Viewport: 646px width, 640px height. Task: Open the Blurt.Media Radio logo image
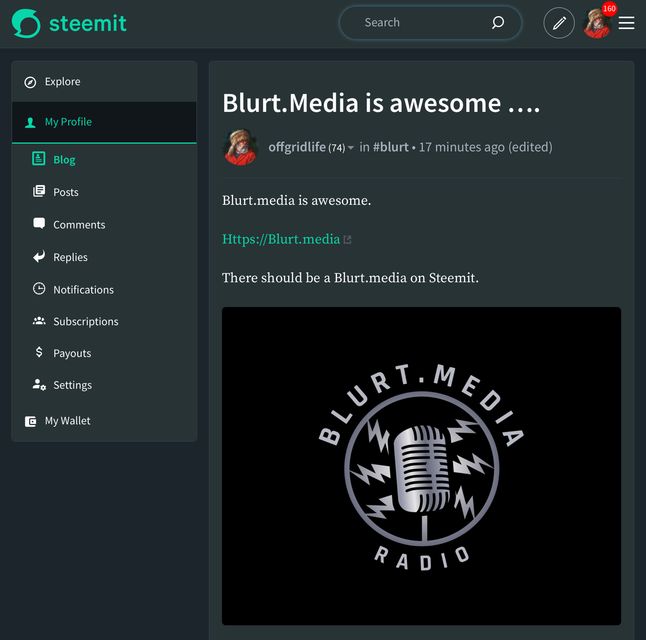point(421,466)
